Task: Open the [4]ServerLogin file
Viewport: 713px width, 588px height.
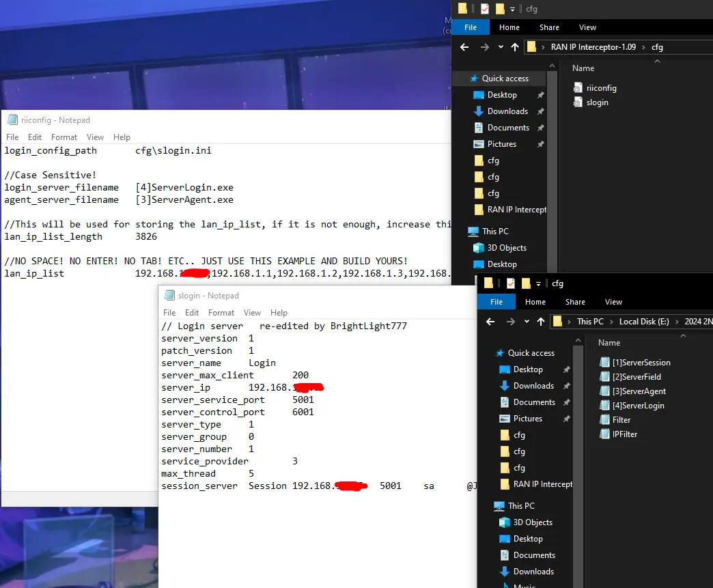Action: pyautogui.click(x=632, y=405)
